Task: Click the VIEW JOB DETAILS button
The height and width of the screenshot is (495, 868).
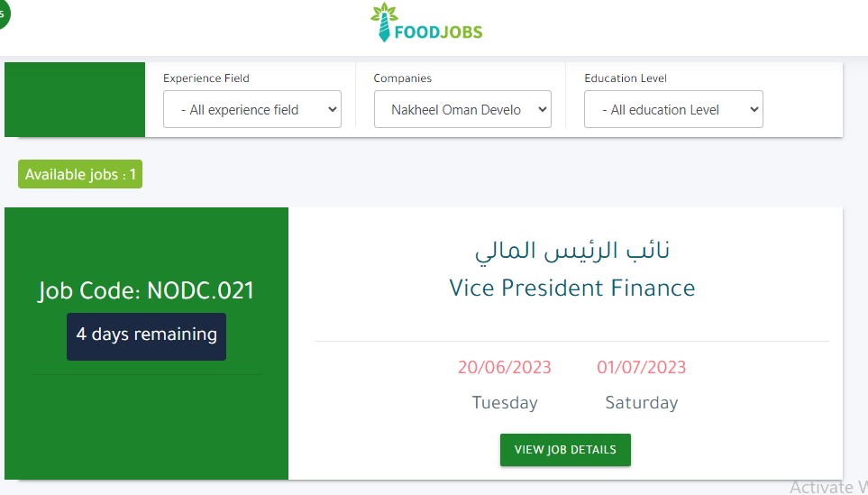Action: coord(565,450)
